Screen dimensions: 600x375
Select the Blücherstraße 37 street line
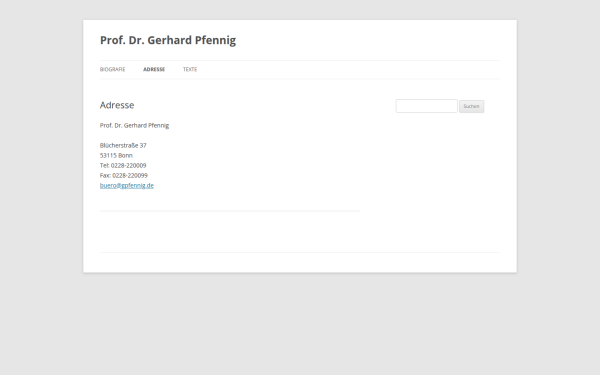(x=123, y=145)
